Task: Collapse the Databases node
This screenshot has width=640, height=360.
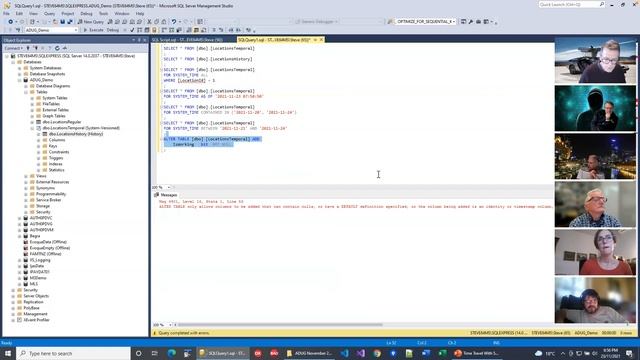Action: tap(13, 62)
